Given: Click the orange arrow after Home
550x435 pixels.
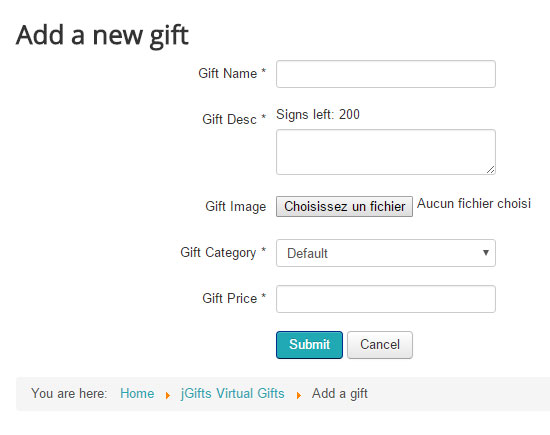Looking at the screenshot, I should tap(168, 395).
